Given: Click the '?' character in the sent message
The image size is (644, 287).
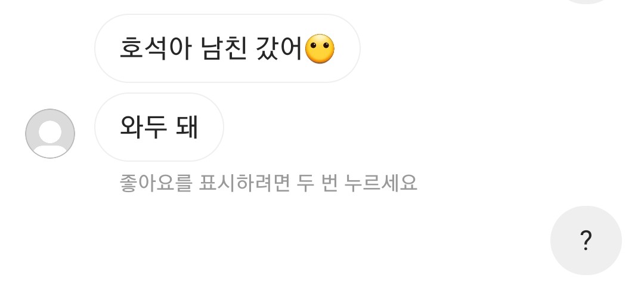Looking at the screenshot, I should 586,240.
